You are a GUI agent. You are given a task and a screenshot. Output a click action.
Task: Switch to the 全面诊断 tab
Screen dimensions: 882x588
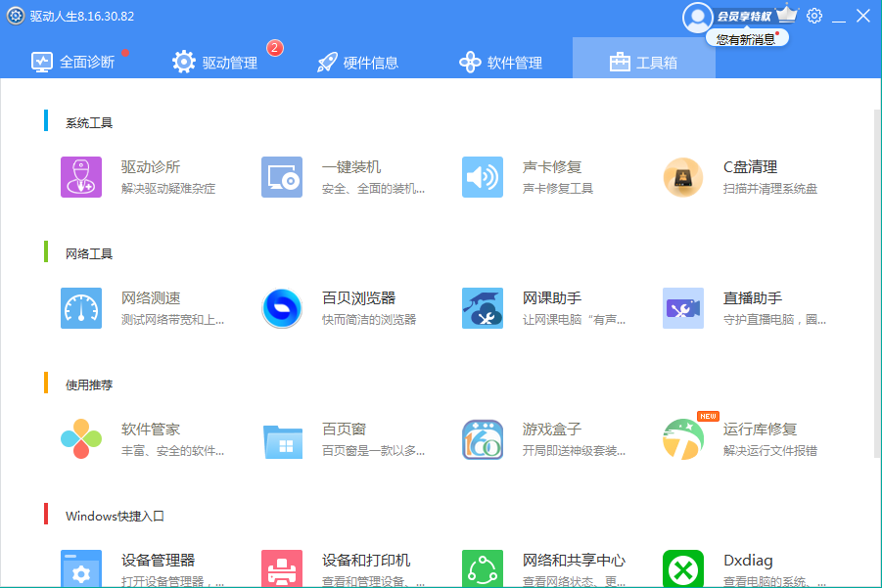pos(73,62)
